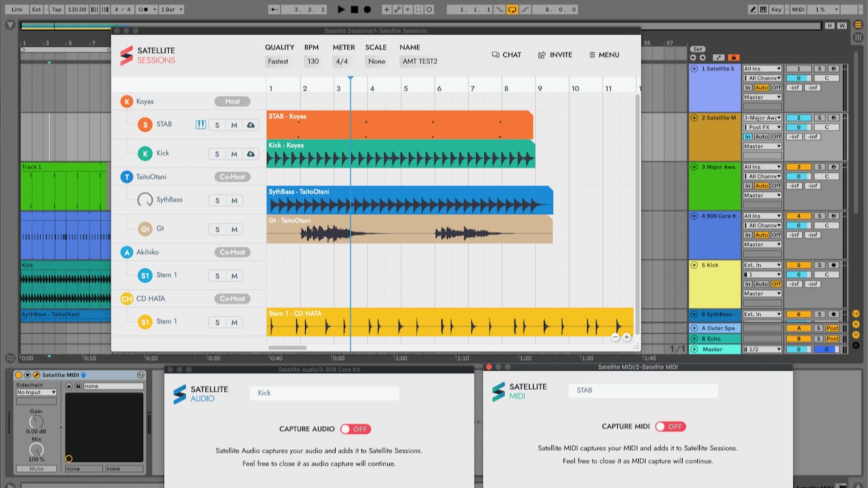This screenshot has height=488, width=868.
Task: Zoom out the Satellite timeline with minus icon
Action: tap(615, 337)
